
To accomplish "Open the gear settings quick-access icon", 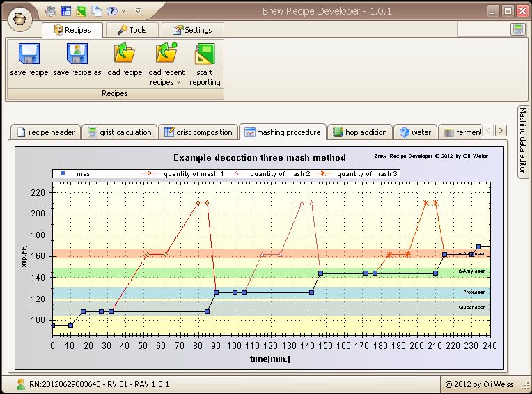I will [x=51, y=11].
